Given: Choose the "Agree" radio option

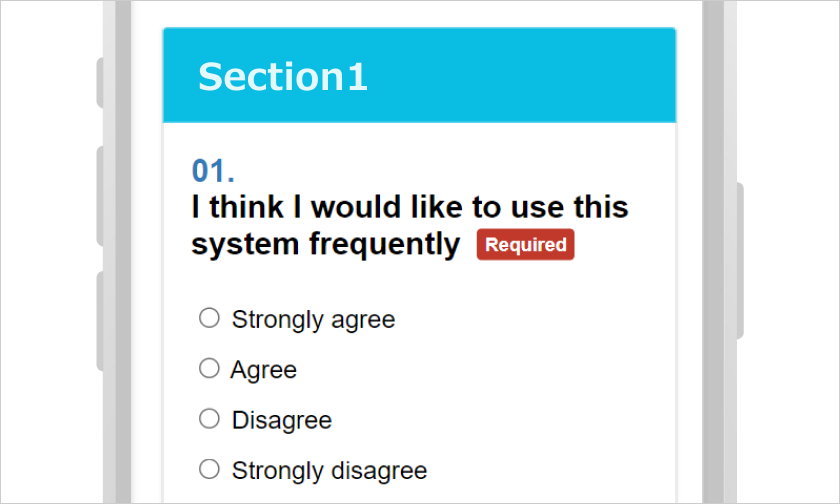Looking at the screenshot, I should 209,368.
